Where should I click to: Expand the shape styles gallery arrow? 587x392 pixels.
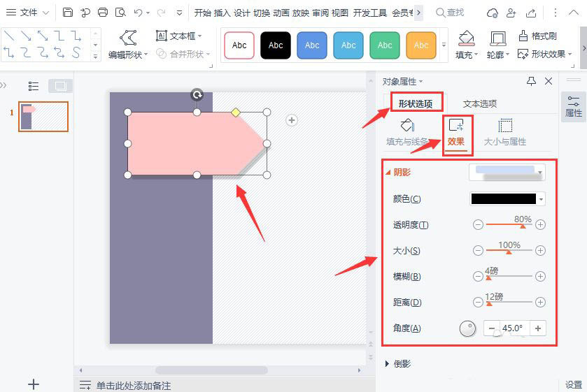[x=444, y=45]
